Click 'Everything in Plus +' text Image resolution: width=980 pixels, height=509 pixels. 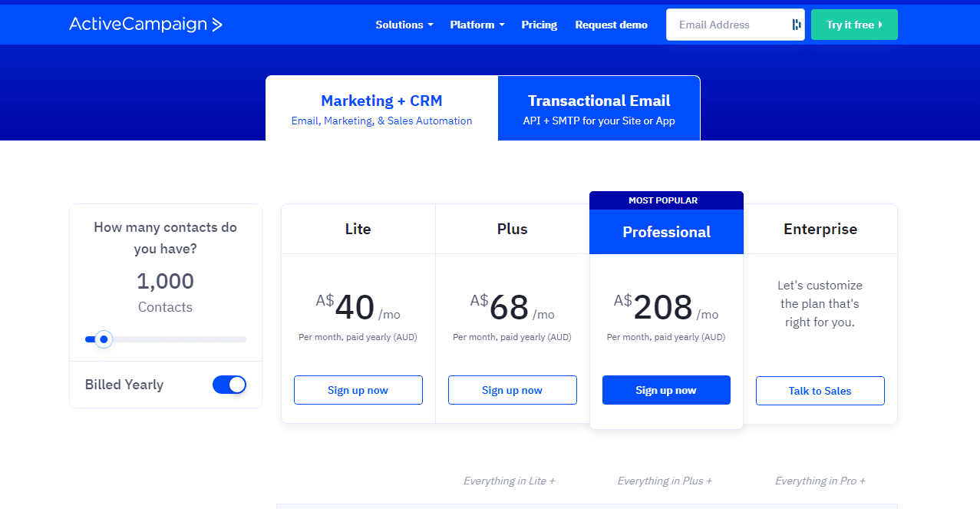[665, 481]
